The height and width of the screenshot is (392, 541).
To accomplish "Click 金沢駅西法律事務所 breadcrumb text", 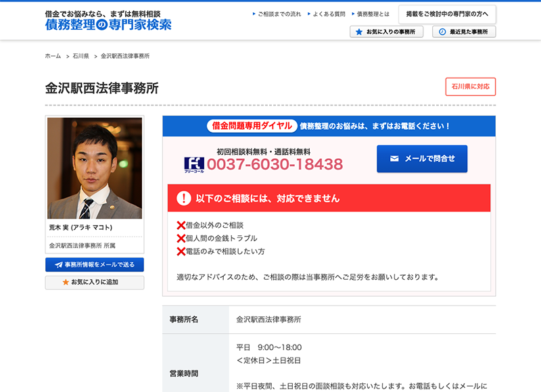I will pyautogui.click(x=125, y=56).
